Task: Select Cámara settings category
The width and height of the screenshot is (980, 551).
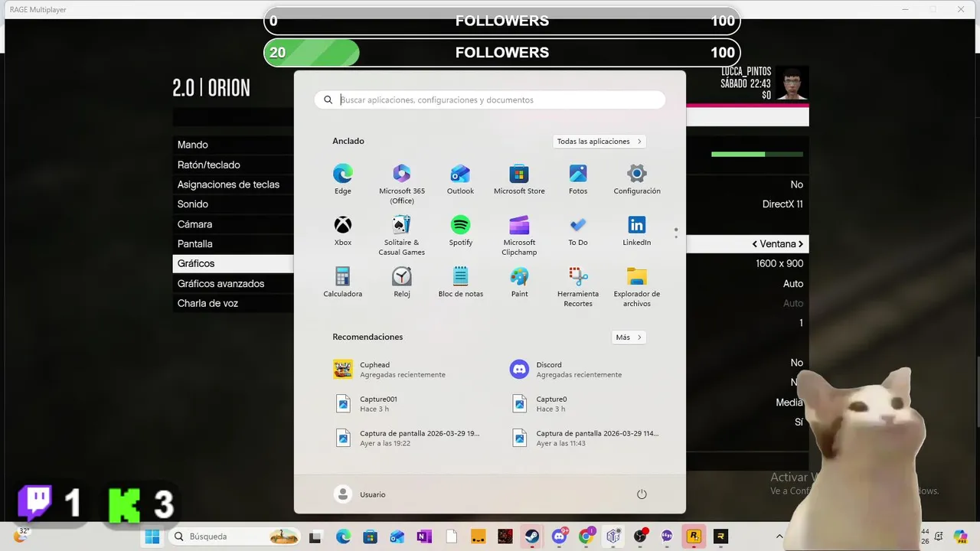Action: pyautogui.click(x=233, y=224)
